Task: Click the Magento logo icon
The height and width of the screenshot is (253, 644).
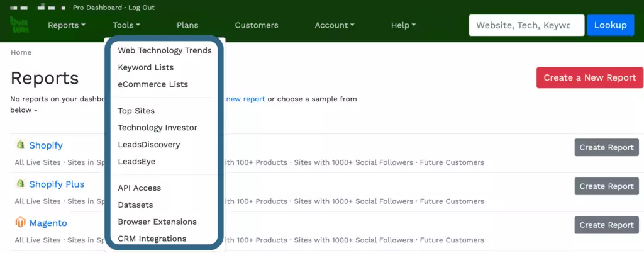Action: click(20, 223)
